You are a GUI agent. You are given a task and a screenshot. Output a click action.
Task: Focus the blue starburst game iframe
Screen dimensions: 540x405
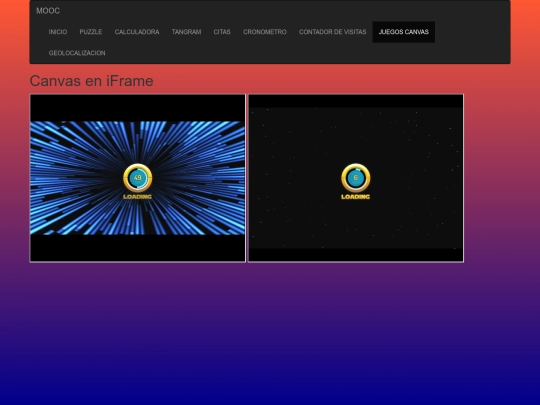(x=138, y=178)
